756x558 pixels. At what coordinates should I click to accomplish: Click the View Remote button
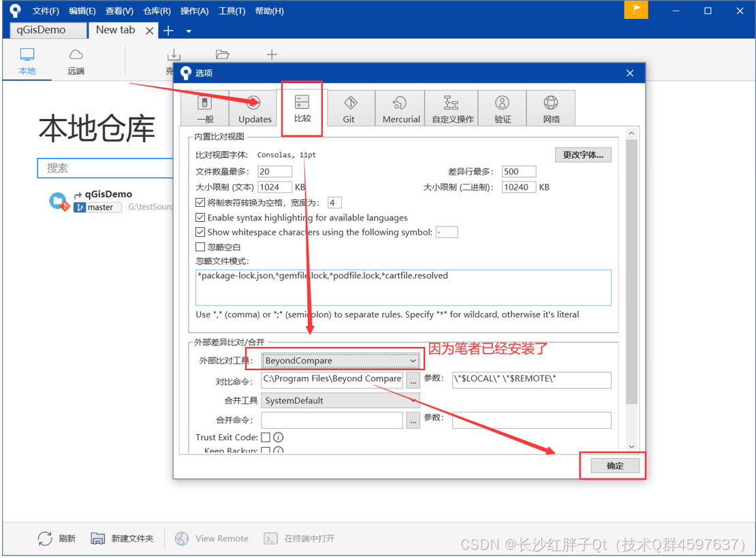pos(212,538)
